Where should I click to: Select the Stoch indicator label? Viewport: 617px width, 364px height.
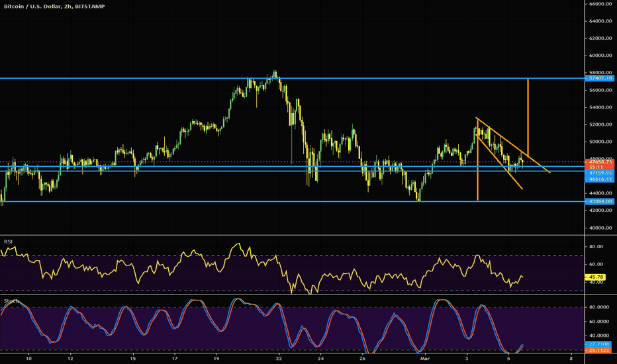pyautogui.click(x=11, y=301)
